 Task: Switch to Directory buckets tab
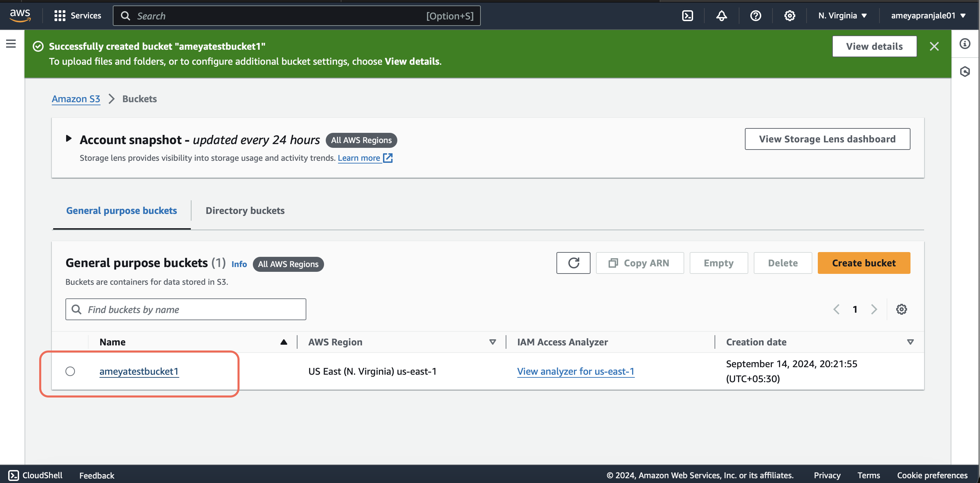(x=245, y=209)
